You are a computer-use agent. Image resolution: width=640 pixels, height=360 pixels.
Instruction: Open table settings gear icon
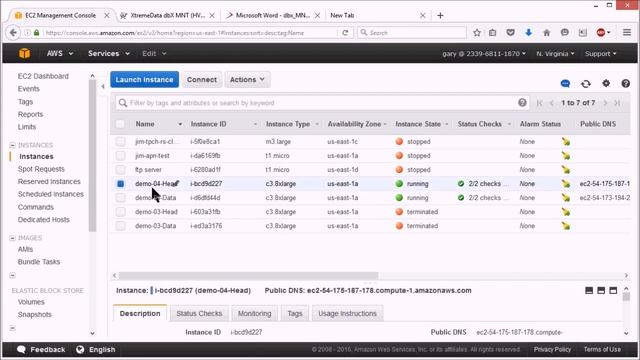[606, 83]
